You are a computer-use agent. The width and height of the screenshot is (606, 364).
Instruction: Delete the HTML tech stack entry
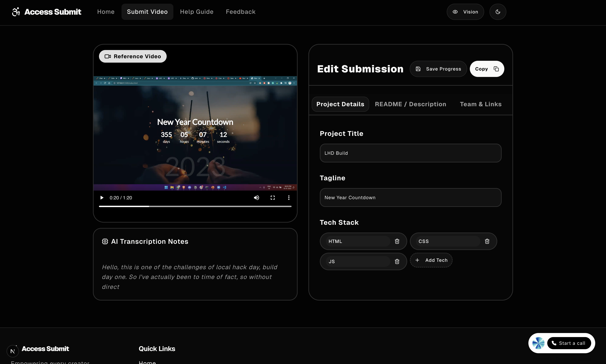pos(397,241)
